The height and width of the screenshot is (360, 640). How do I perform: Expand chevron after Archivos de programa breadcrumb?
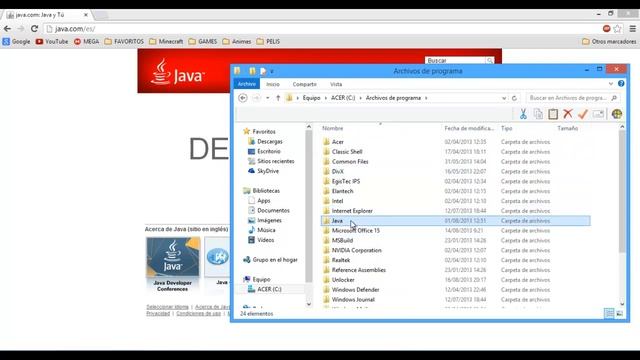click(426, 98)
